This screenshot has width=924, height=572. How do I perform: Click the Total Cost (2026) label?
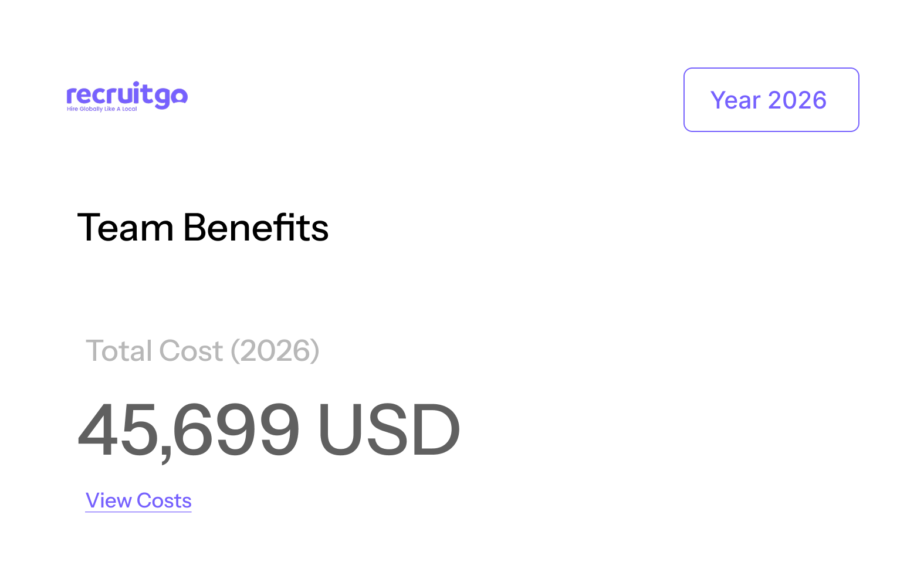pos(202,351)
